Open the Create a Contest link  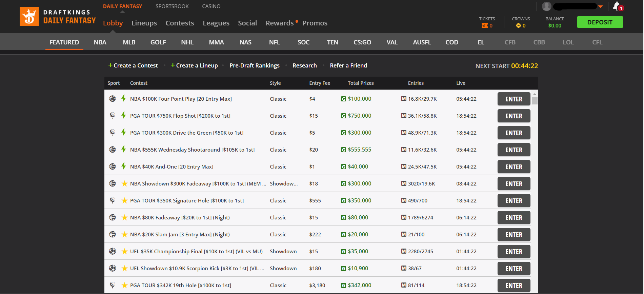(x=133, y=65)
